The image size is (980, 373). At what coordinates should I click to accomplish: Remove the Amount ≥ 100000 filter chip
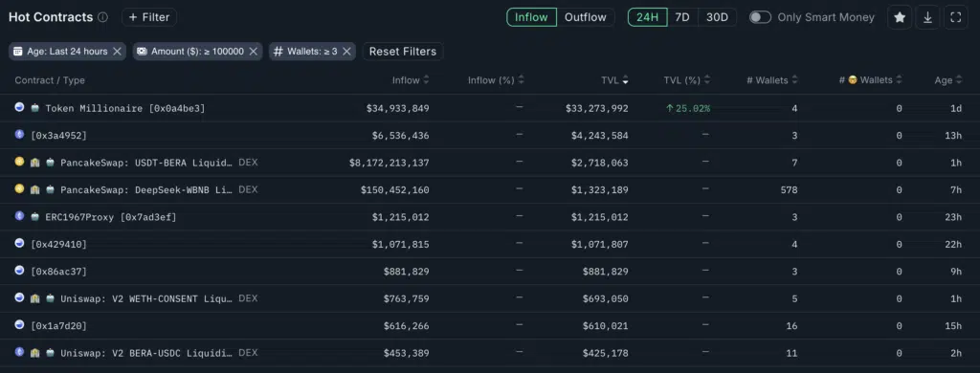pos(253,52)
